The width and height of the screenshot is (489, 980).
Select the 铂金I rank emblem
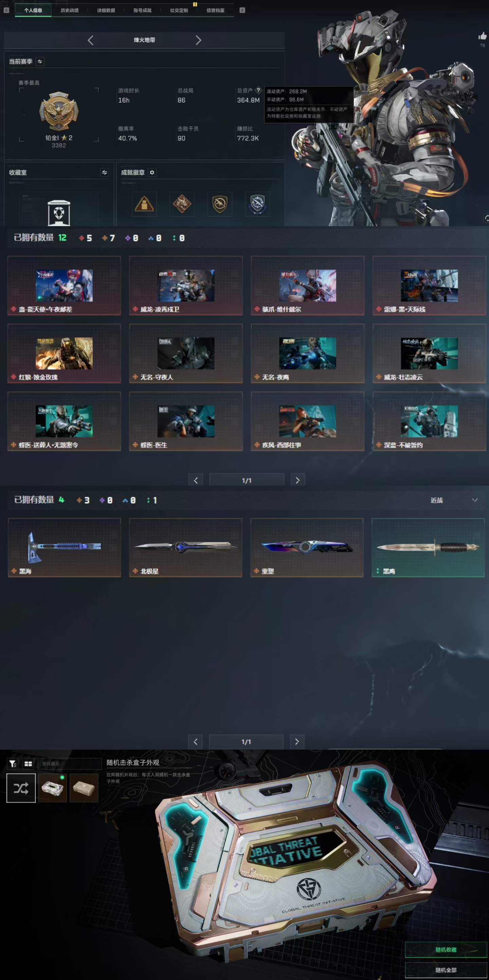click(59, 111)
